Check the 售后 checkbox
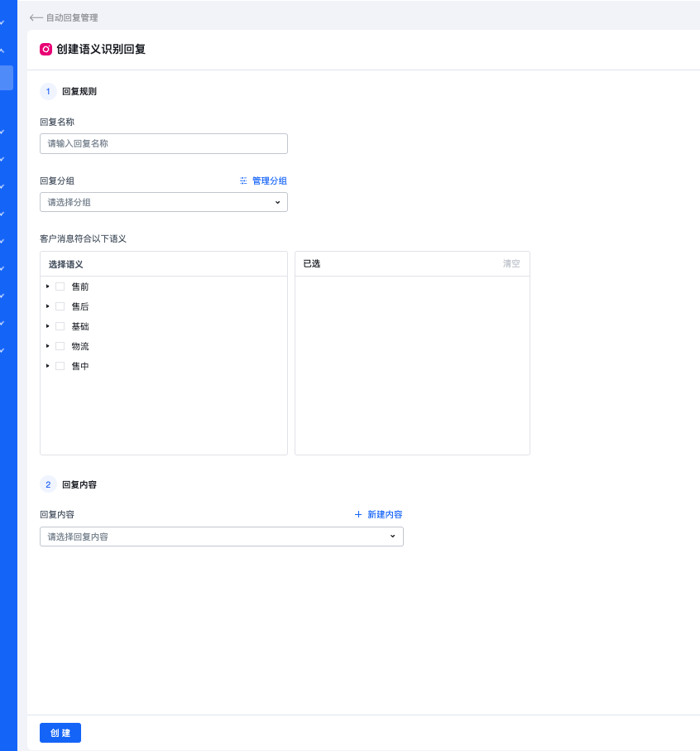 60,306
